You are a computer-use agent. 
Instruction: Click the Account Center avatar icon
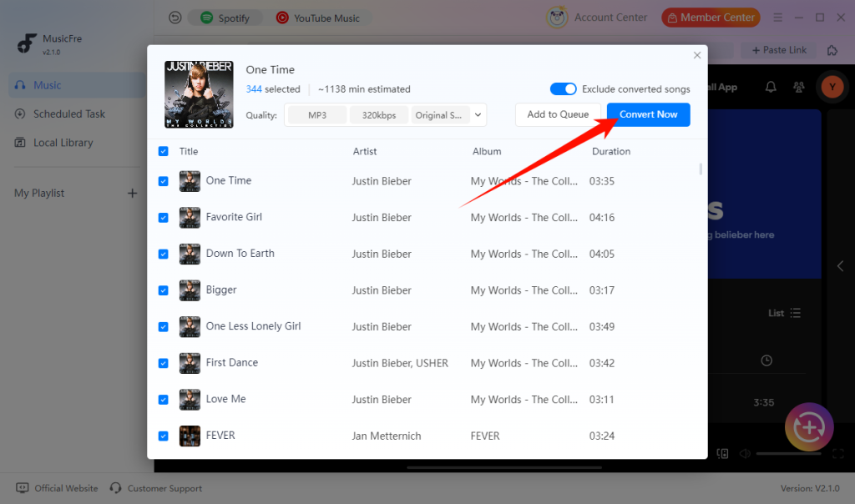pyautogui.click(x=557, y=18)
